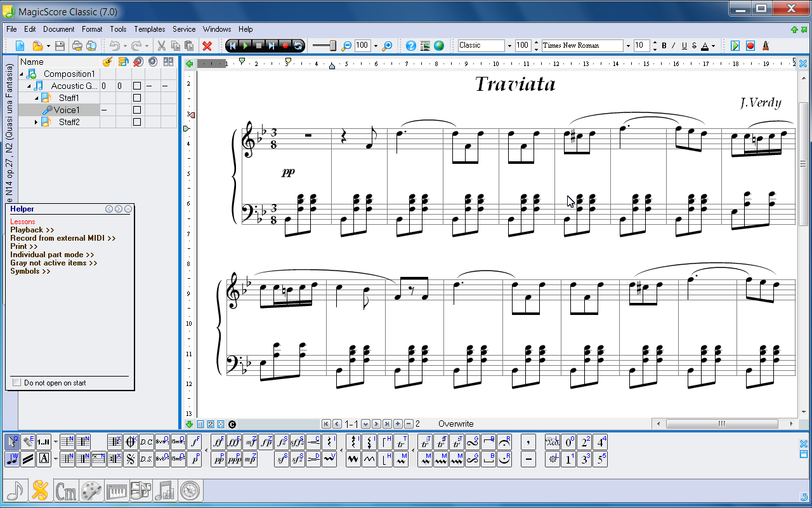Switch to the piano keyboard tab
This screenshot has width=812, height=508.
click(116, 490)
